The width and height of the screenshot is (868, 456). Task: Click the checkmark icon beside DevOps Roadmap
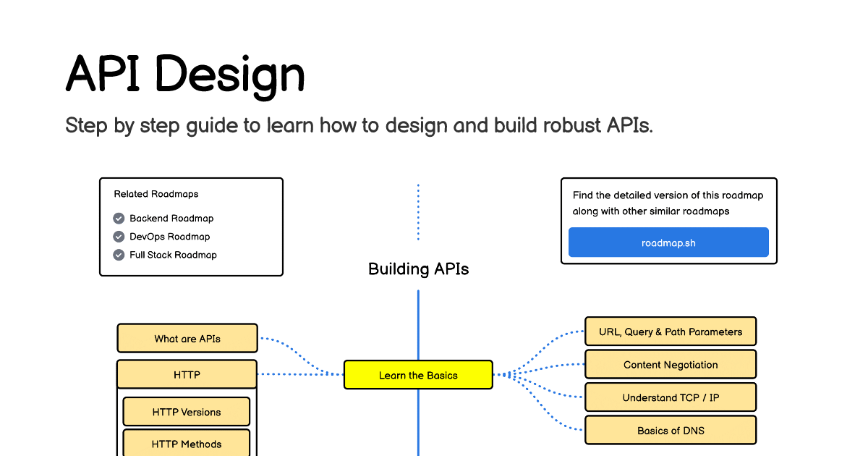[119, 237]
